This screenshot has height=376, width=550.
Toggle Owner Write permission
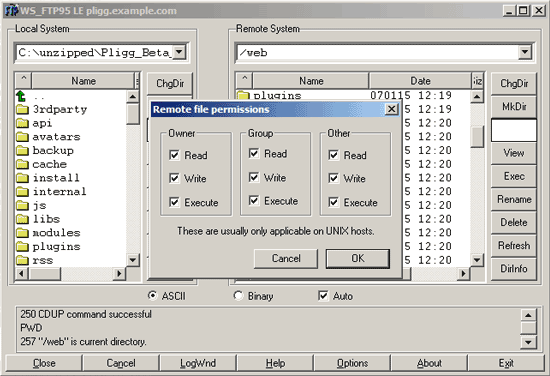coord(174,179)
